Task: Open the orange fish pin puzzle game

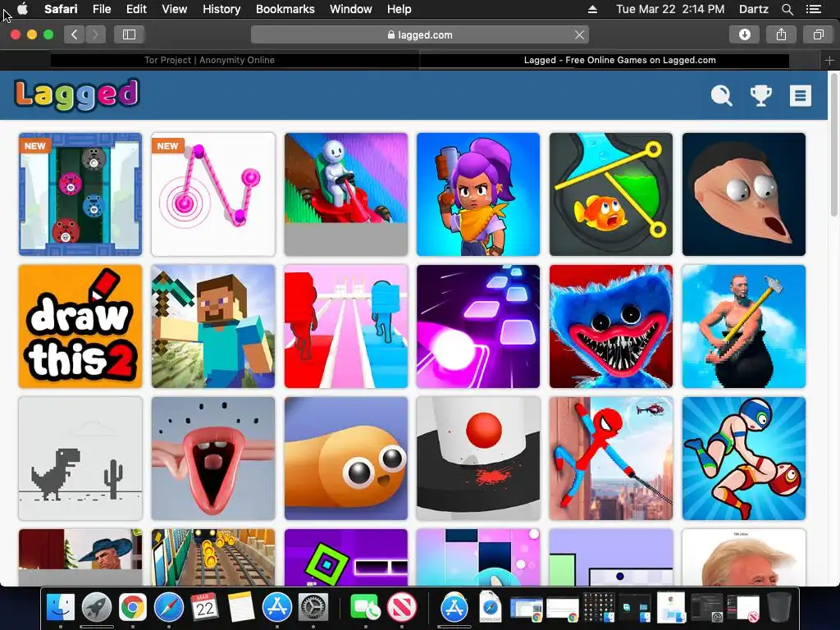Action: (610, 194)
